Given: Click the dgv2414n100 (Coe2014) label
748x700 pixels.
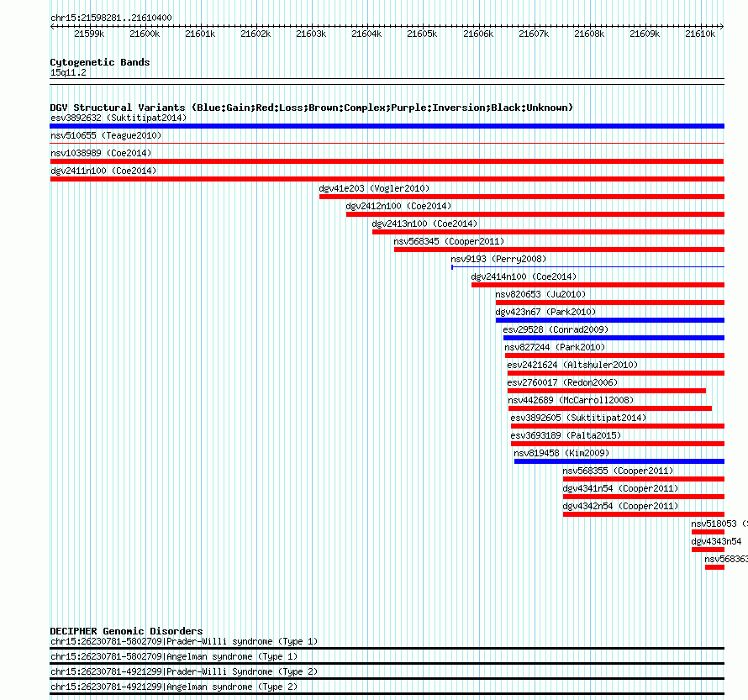Looking at the screenshot, I should click(x=524, y=276).
